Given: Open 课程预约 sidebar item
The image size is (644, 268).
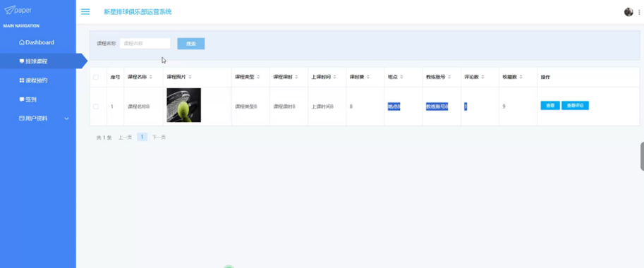Looking at the screenshot, I should point(38,80).
